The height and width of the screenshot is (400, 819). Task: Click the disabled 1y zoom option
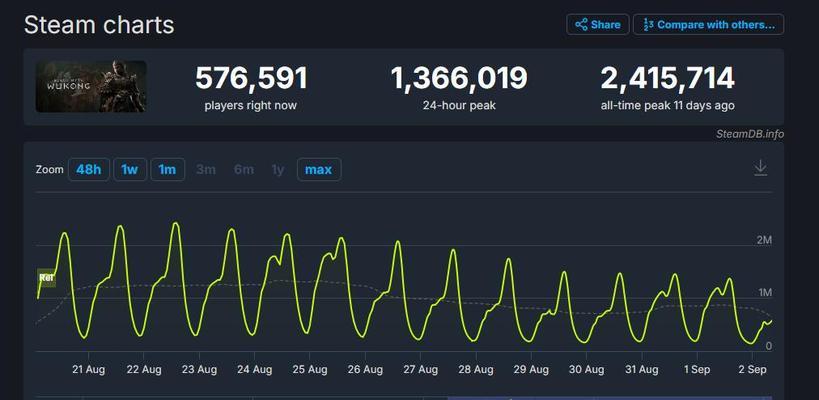[x=278, y=170]
